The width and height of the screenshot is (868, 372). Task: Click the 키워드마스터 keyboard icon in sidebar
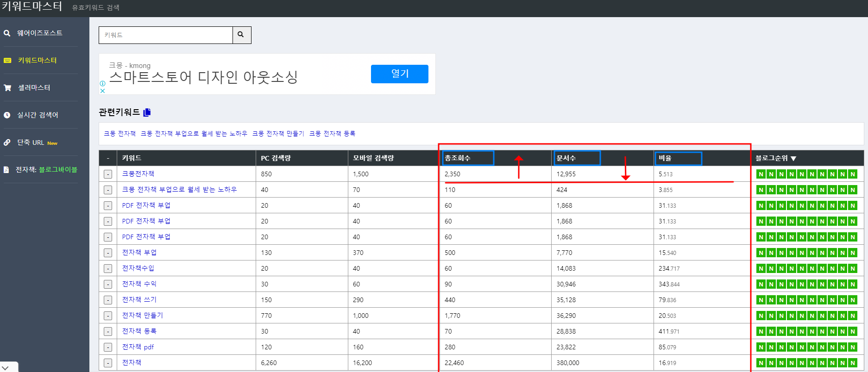[7, 61]
